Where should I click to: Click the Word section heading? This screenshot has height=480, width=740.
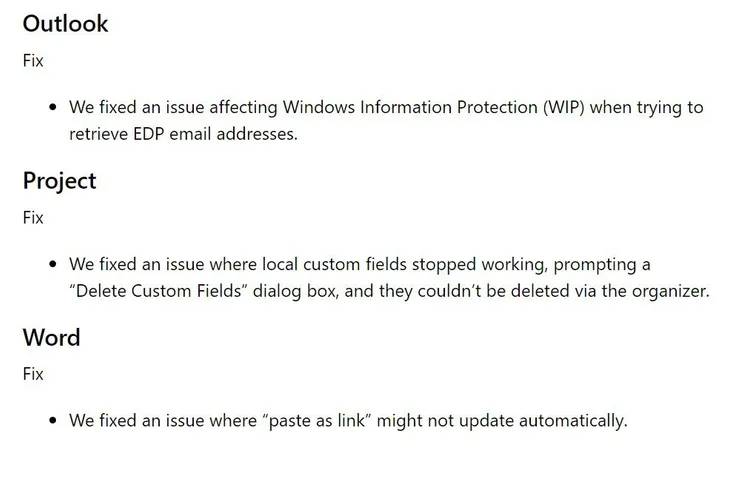tap(51, 337)
